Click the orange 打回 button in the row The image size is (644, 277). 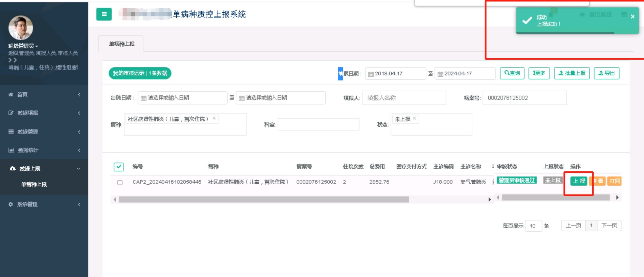pos(615,181)
